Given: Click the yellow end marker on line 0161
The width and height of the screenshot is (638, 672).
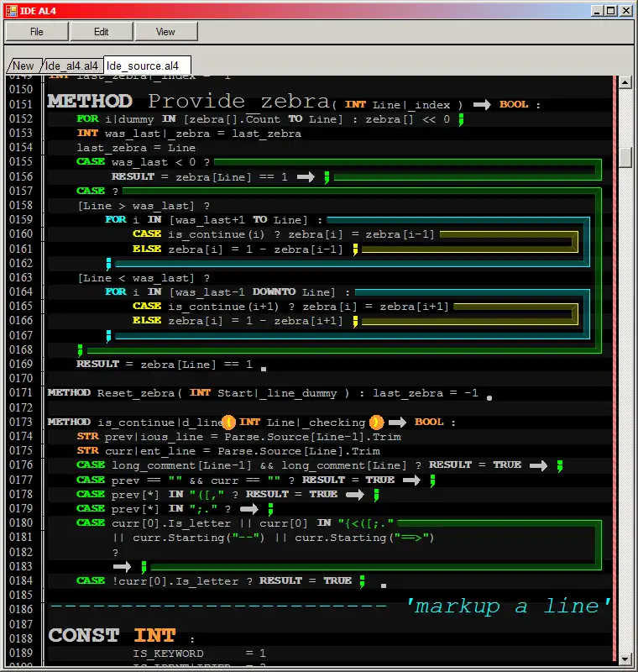Looking at the screenshot, I should coord(356,249).
